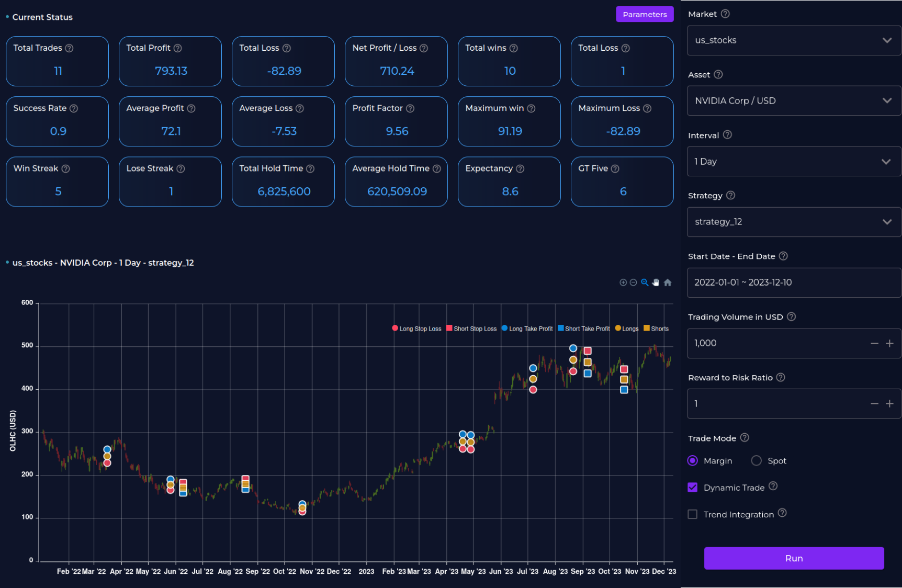Click the chart zoom out icon
Image resolution: width=902 pixels, height=588 pixels.
pos(633,282)
